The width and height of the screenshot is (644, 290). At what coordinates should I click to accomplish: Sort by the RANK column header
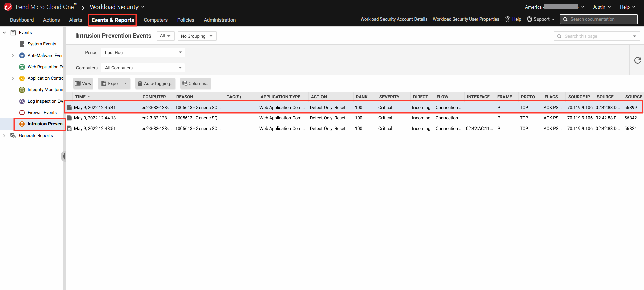(x=365, y=97)
